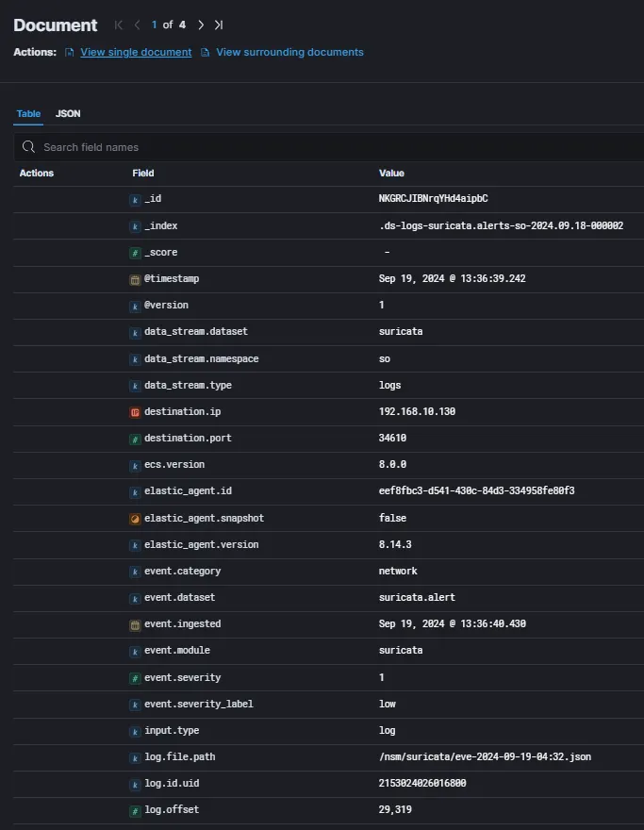Click the destination.port number type icon

(135, 439)
